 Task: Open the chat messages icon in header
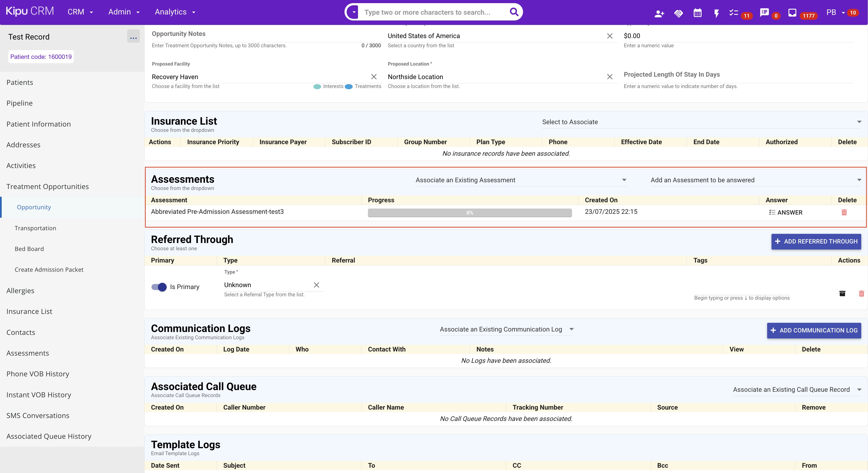[x=764, y=13]
